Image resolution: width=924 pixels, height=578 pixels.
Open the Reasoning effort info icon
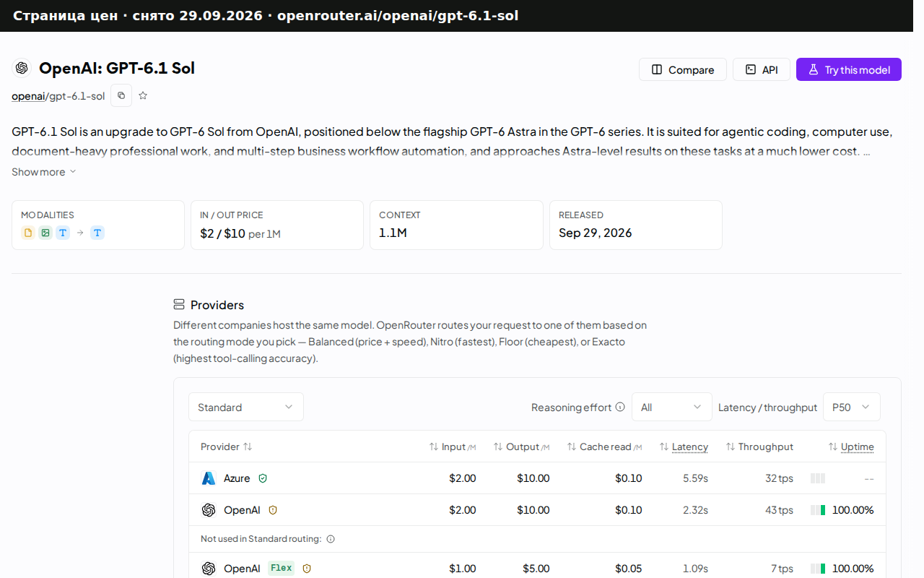(x=619, y=407)
